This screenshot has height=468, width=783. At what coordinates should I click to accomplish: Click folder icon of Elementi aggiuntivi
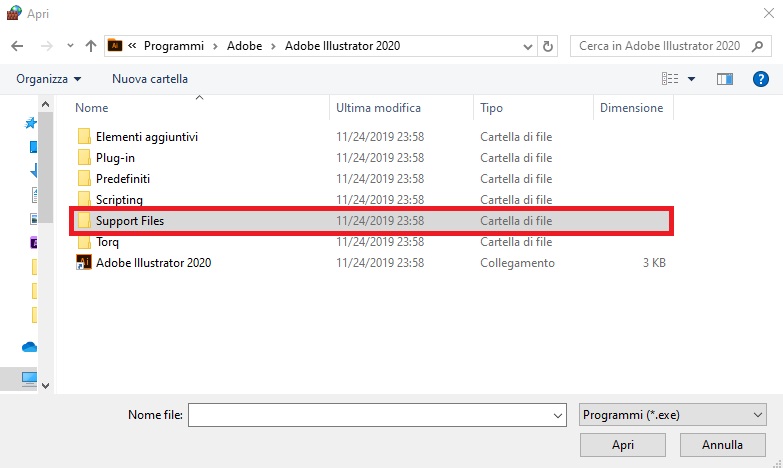[x=84, y=136]
